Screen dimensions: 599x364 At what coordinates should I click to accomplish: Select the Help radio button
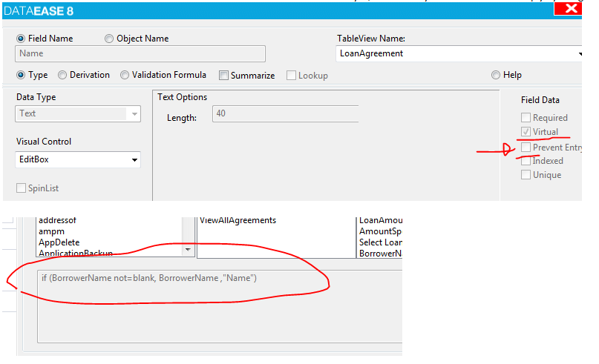[495, 75]
